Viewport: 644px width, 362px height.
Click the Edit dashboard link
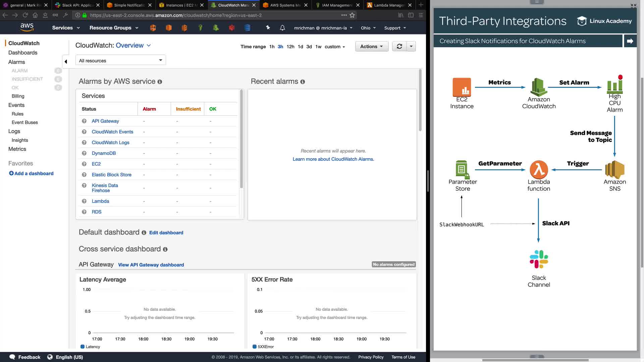tap(166, 233)
